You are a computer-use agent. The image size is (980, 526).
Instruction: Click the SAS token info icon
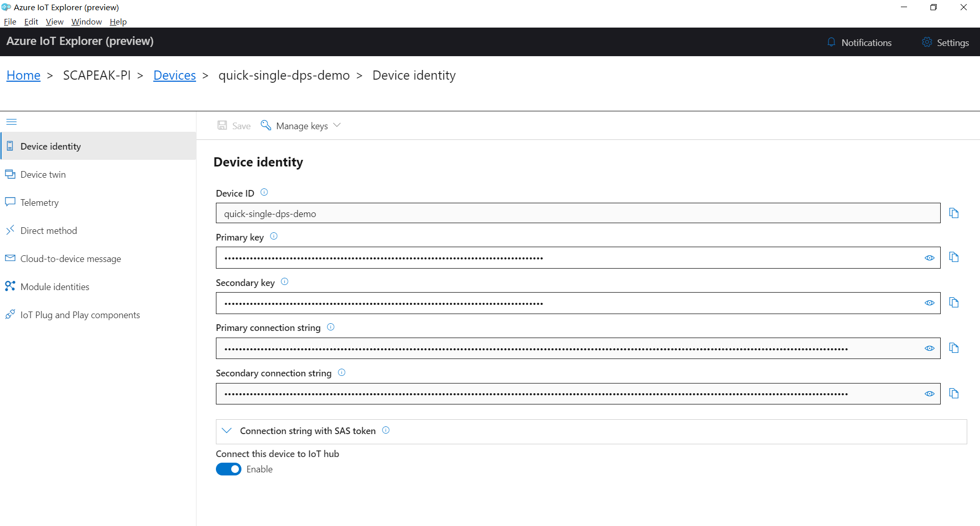click(x=386, y=431)
